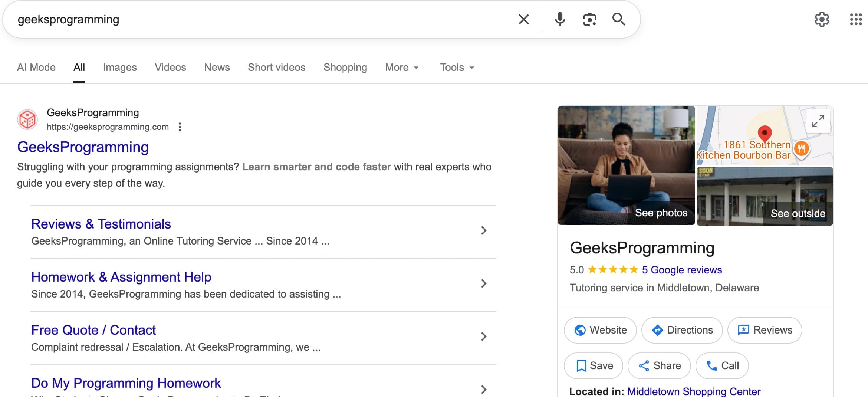Select the All results tab

coord(79,67)
